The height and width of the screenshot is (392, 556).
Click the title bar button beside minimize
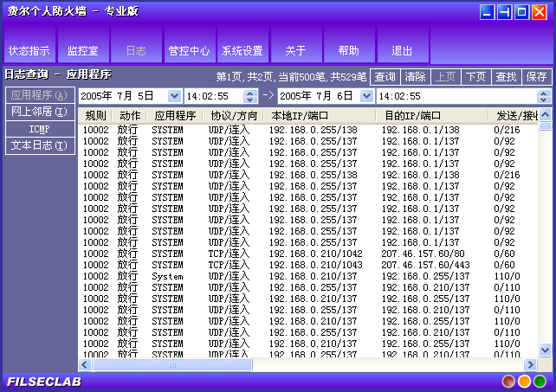pyautogui.click(x=505, y=12)
